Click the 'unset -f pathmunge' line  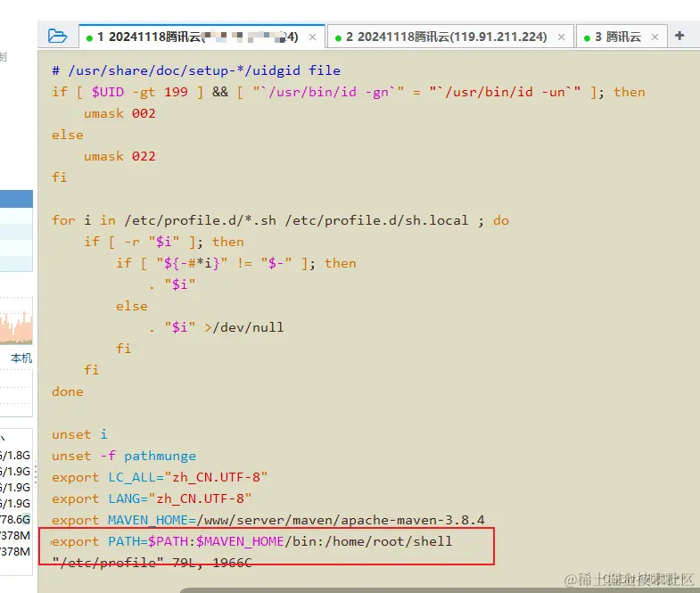(124, 456)
